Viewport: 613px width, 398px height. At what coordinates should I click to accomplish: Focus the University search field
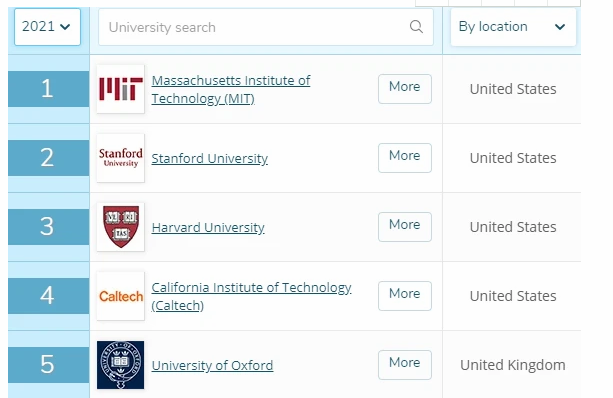266,27
